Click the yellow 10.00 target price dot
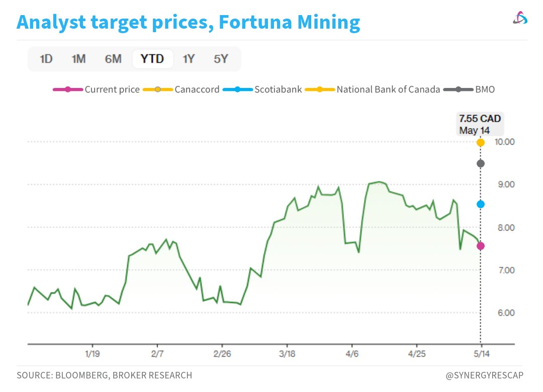The height and width of the screenshot is (392, 543). pyautogui.click(x=481, y=142)
